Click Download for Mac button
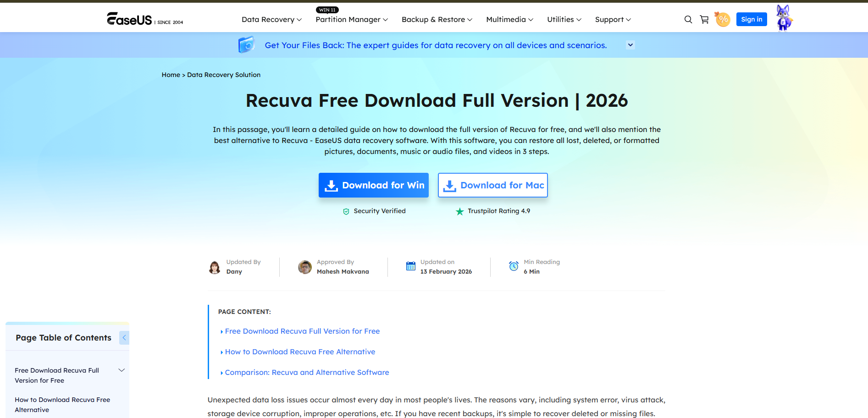Screen dimensions: 868x418 pyautogui.click(x=493, y=185)
